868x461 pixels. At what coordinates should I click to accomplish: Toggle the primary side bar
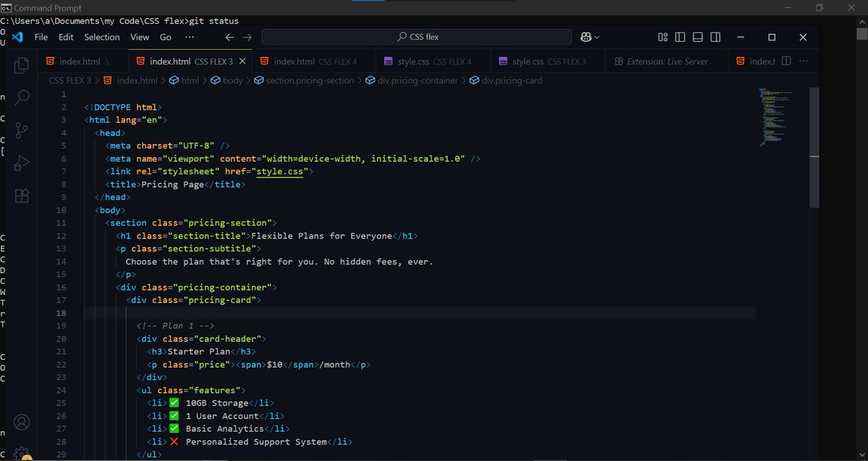coord(680,37)
